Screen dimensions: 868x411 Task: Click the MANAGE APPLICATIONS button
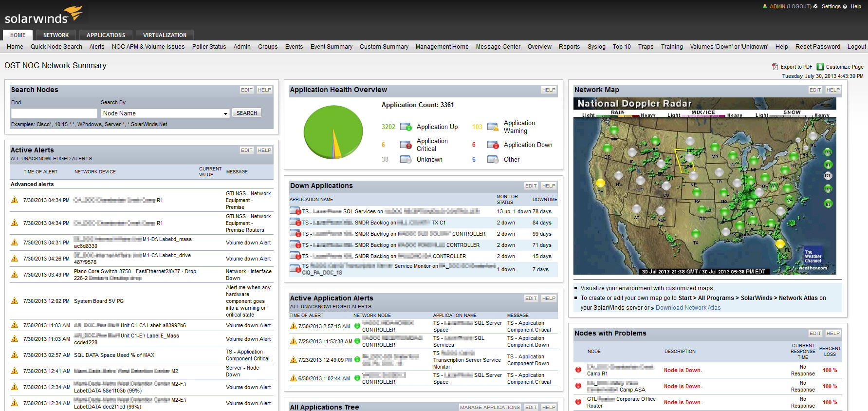490,408
